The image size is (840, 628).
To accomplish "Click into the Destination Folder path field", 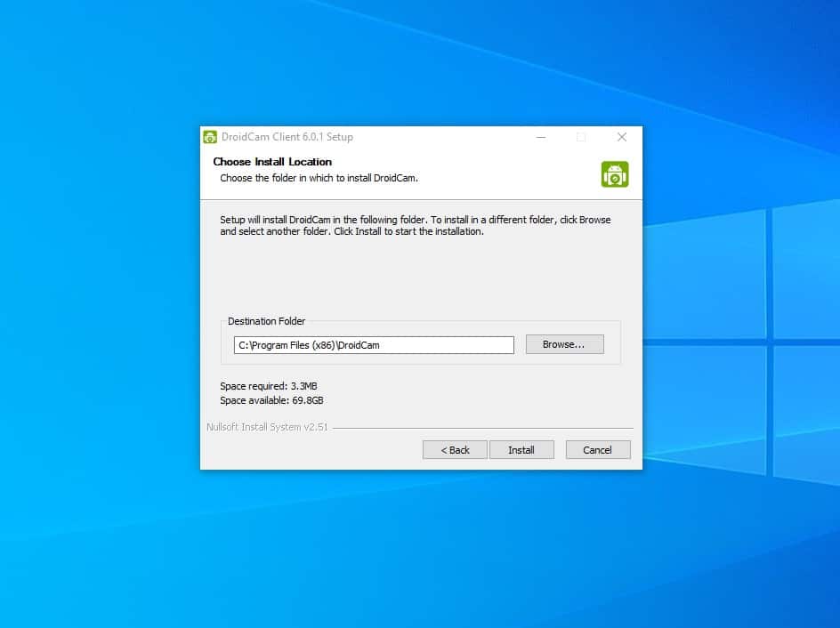I will [374, 345].
